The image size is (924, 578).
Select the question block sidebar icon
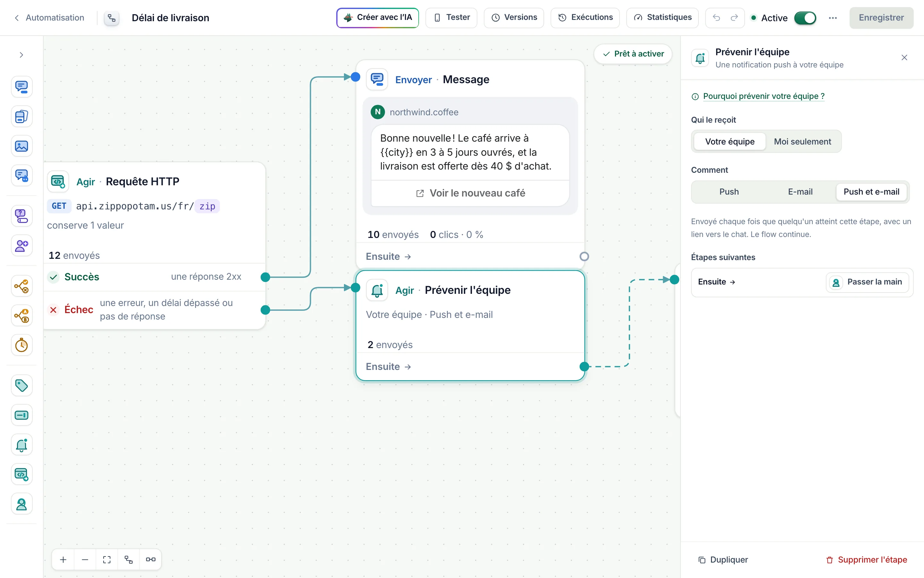click(22, 216)
